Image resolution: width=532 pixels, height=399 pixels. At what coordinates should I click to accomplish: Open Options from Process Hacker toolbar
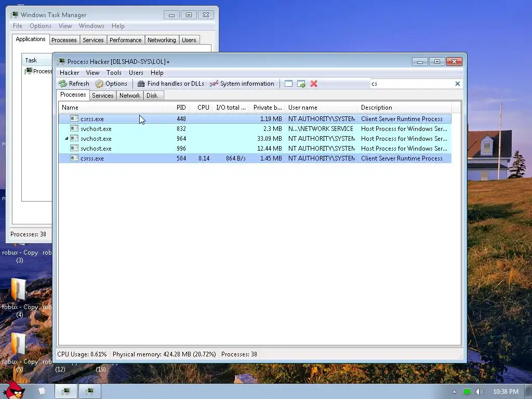(111, 84)
